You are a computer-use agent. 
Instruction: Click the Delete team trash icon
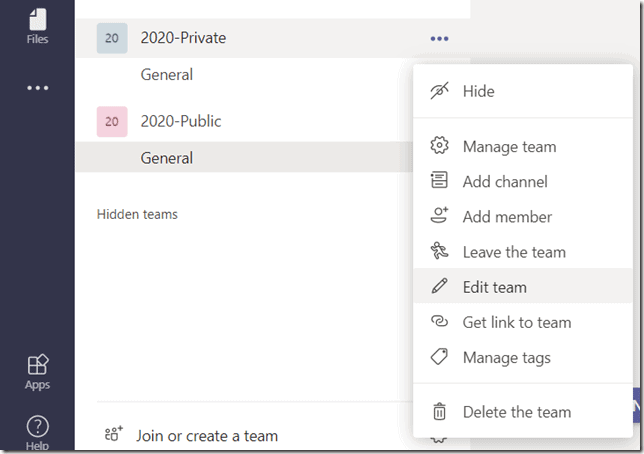click(x=439, y=411)
